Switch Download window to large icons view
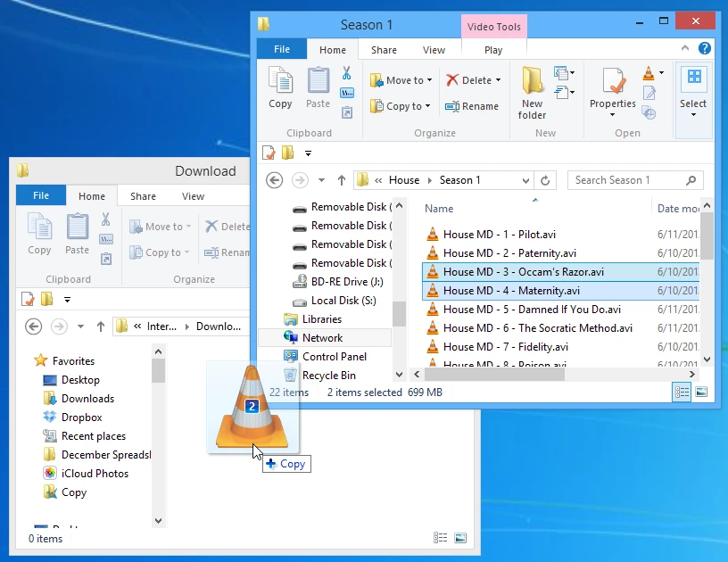The image size is (728, 562). tap(460, 538)
